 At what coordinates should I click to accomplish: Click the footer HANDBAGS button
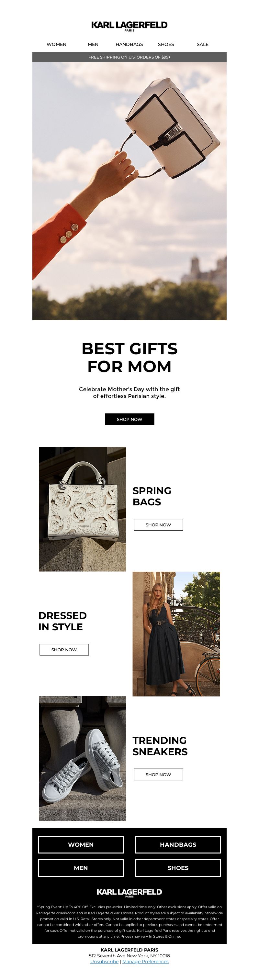click(x=178, y=844)
